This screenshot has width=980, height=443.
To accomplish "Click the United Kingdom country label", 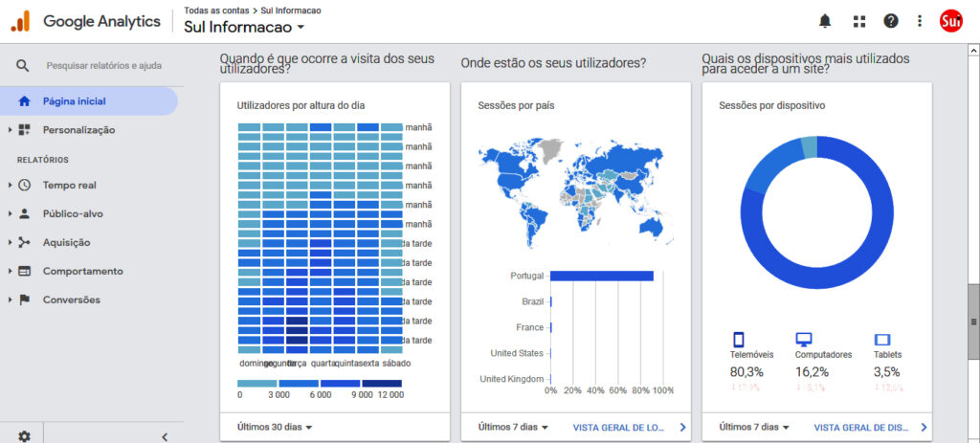I will point(512,379).
